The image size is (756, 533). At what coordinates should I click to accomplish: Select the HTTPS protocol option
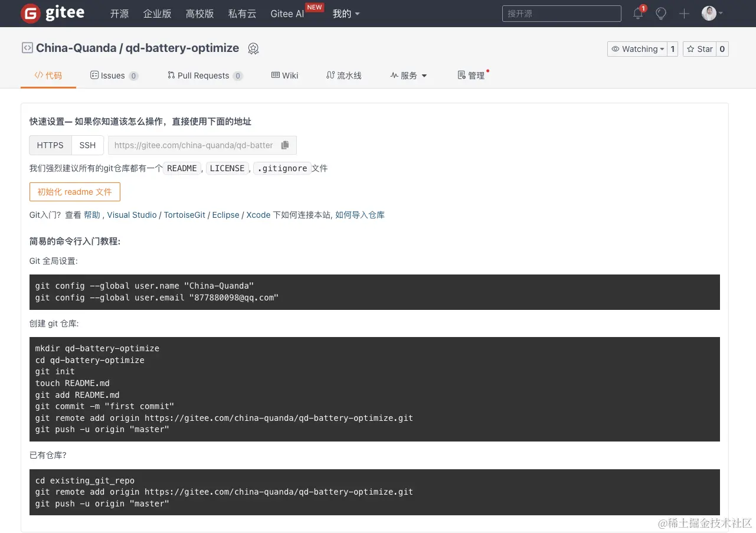point(50,145)
